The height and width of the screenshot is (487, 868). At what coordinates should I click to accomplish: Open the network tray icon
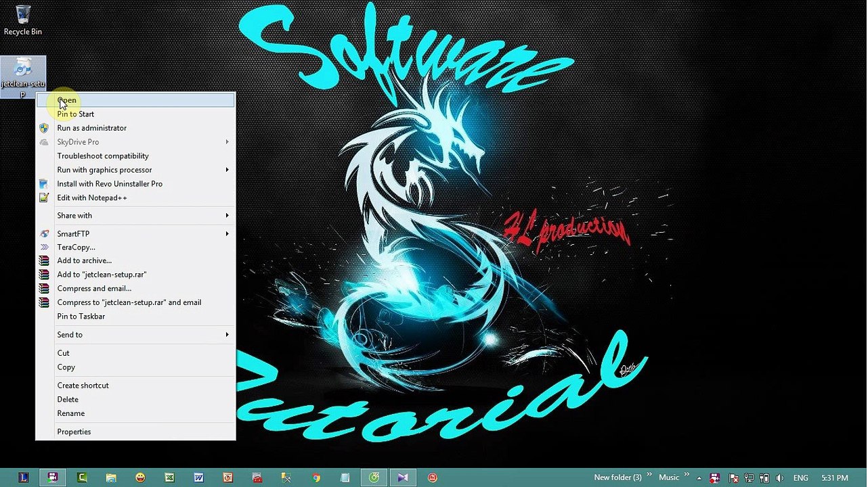749,478
